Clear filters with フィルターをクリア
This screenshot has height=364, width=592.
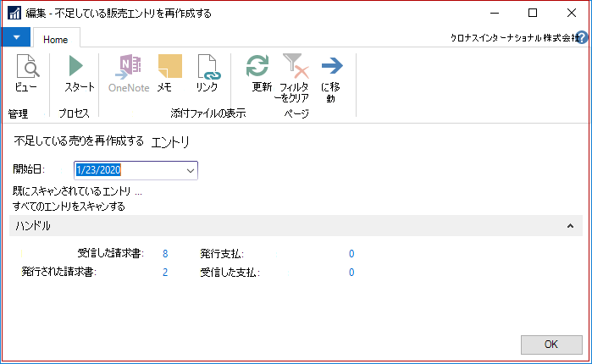(x=295, y=78)
